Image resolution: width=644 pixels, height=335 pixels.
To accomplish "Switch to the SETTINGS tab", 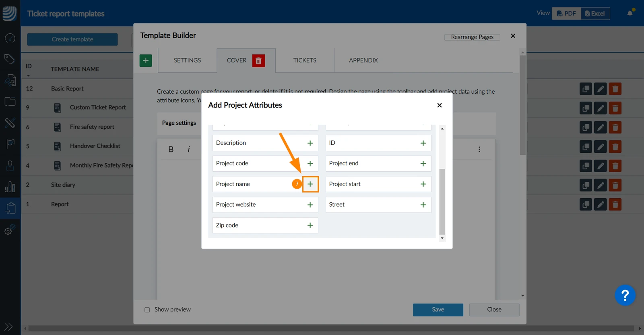I will [187, 60].
